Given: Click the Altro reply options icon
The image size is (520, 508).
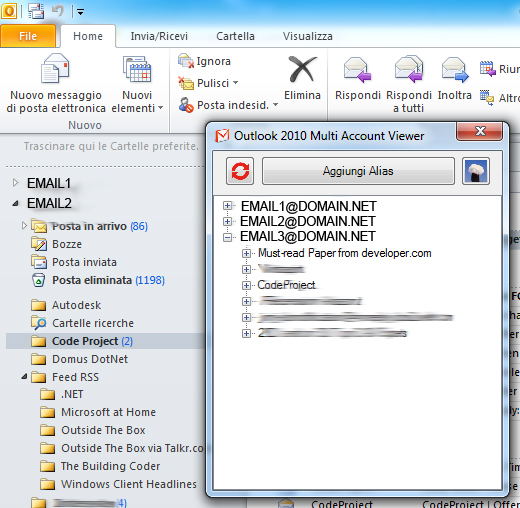Looking at the screenshot, I should pos(487,98).
